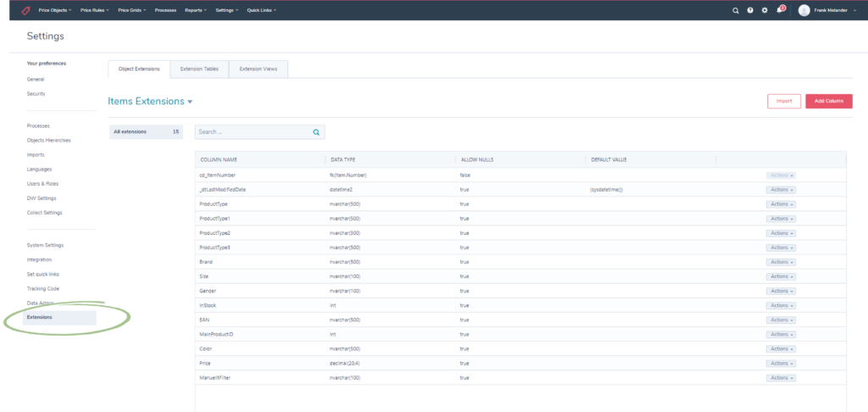Open the settings gear icon
Screen dimensions: 868x412
click(765, 10)
